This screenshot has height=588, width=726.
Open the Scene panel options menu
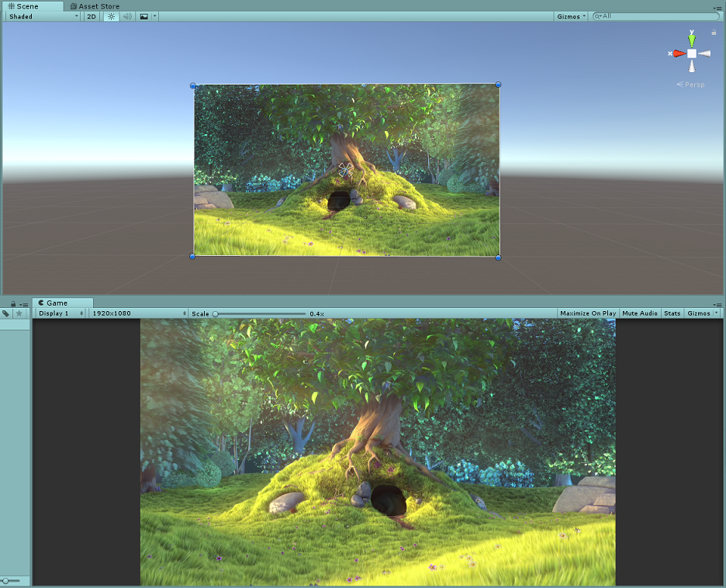[717, 8]
